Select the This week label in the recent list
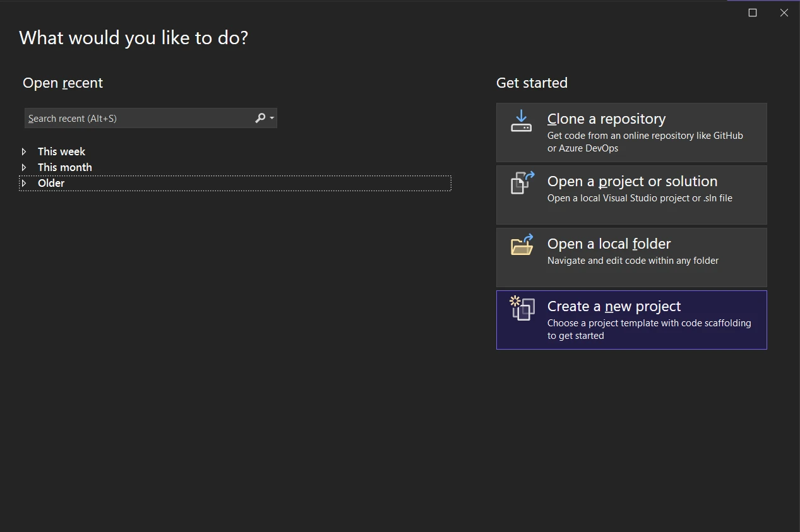The width and height of the screenshot is (800, 532). (x=61, y=151)
